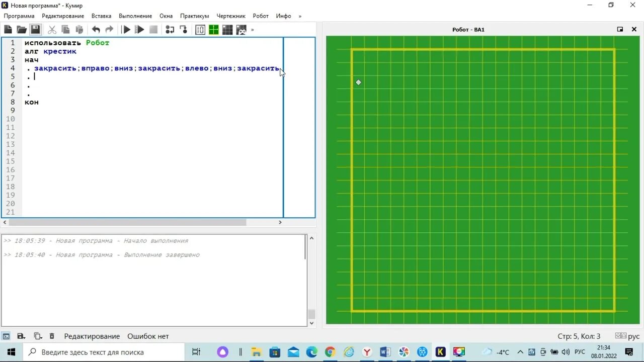Open Task View on the taskbar

coord(196,352)
